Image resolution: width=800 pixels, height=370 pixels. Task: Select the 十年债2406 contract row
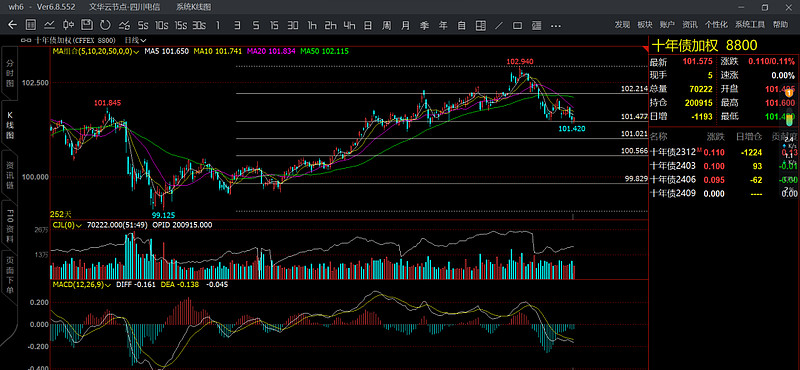723,179
